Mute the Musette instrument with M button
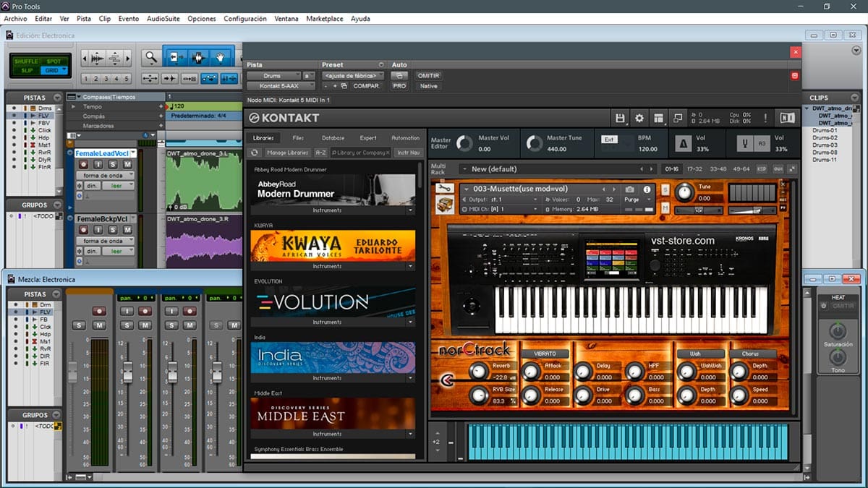 point(665,208)
